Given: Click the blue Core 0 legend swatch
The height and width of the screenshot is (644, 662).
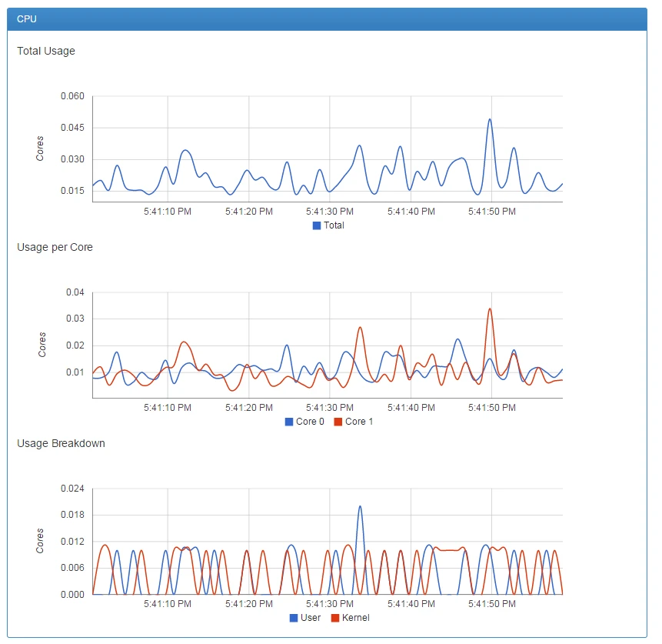Looking at the screenshot, I should point(289,422).
